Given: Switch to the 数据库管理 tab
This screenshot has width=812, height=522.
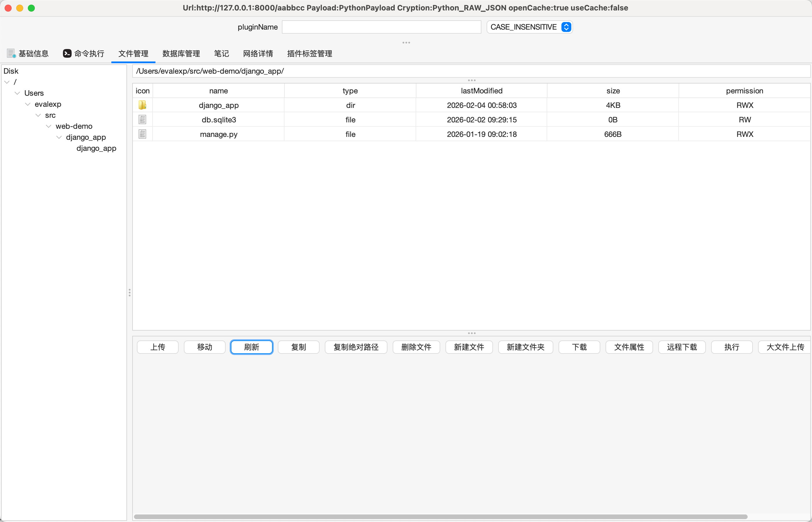Looking at the screenshot, I should (x=181, y=54).
